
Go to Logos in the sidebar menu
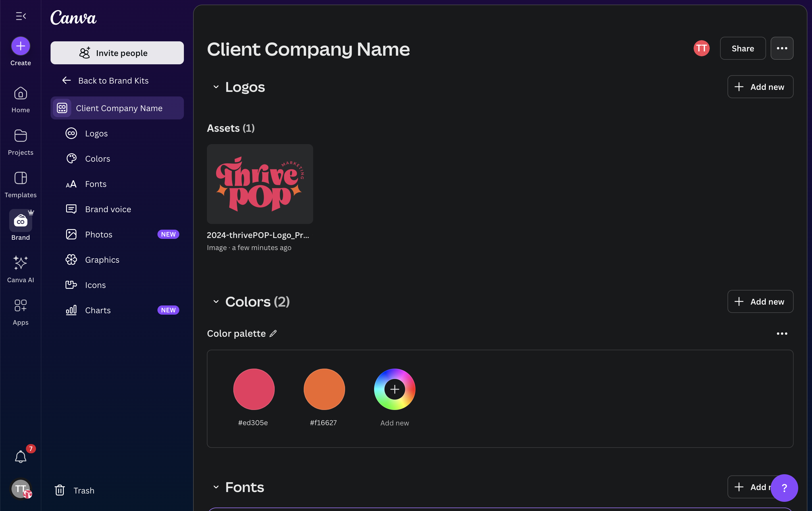[x=117, y=133]
